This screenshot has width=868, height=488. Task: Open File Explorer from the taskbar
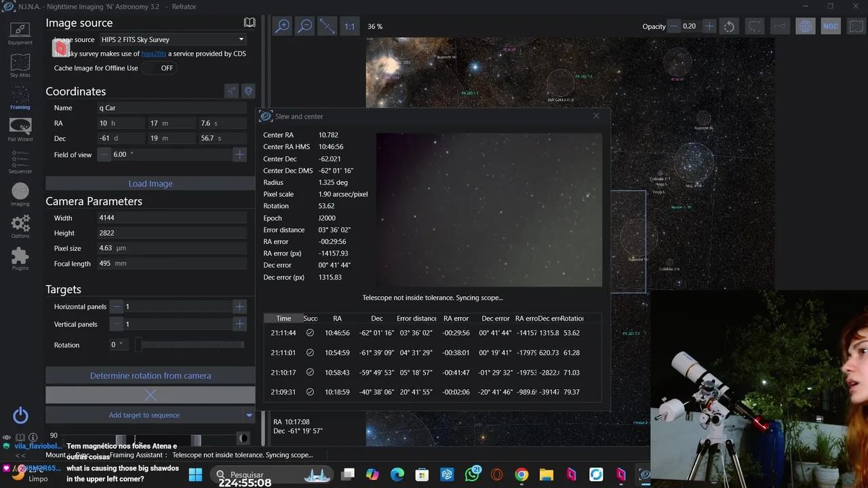547,474
